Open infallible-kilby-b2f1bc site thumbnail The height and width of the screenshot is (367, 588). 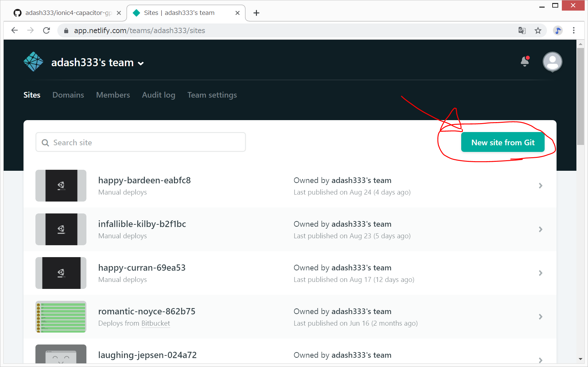click(x=61, y=229)
